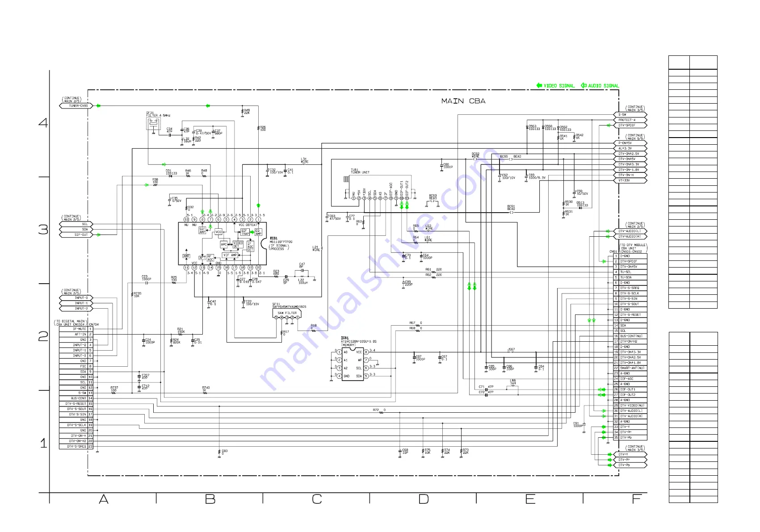Viewport: 760px width, 532px height.
Task: Click diode D31 1SS133
Action: point(171,172)
